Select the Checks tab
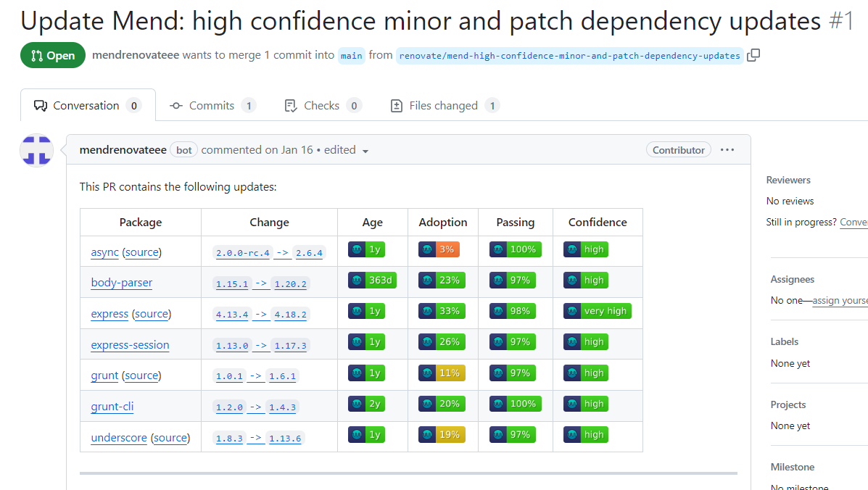This screenshot has height=490, width=868. (322, 106)
